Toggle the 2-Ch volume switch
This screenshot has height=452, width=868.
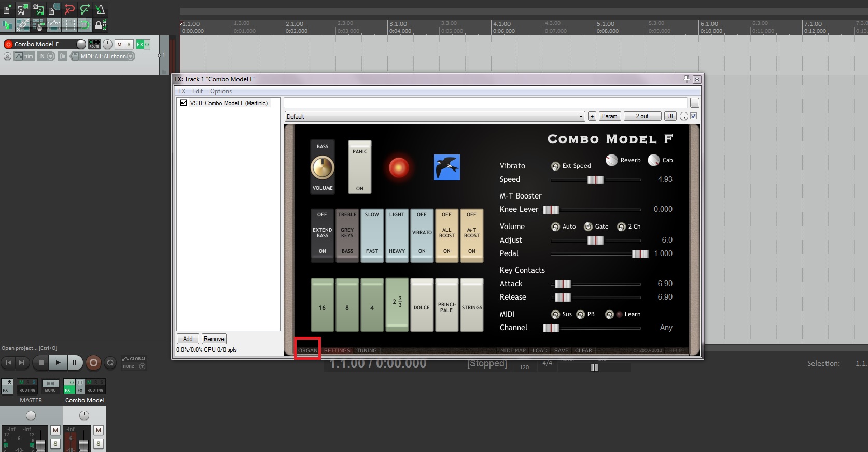pos(621,227)
